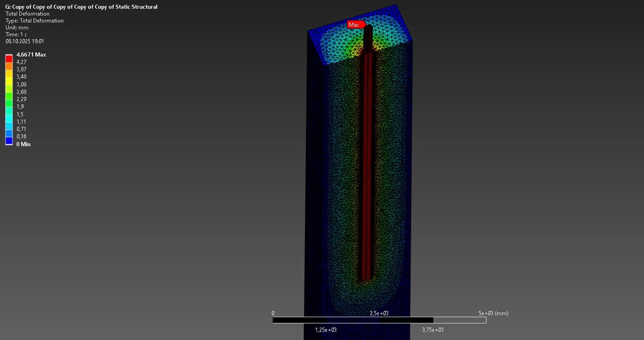Click the 0 Min legend value
Viewport: 644px width, 340px height.
pyautogui.click(x=23, y=144)
